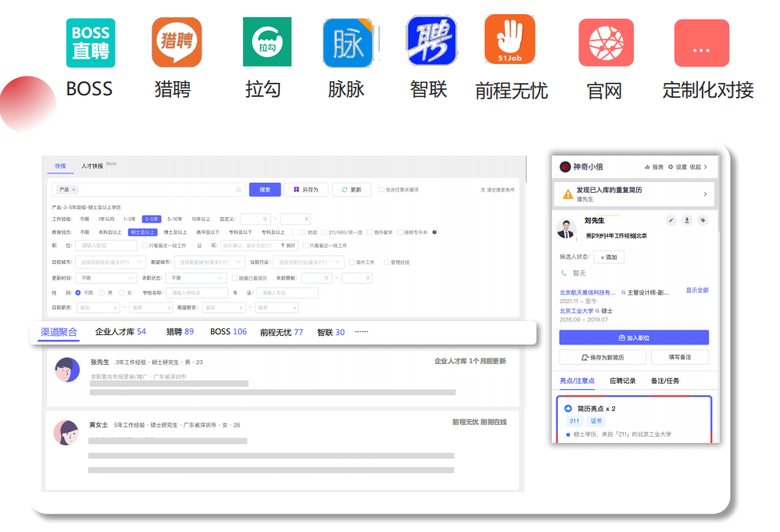
Task: Click the 官网 globe icon
Action: coord(606,43)
